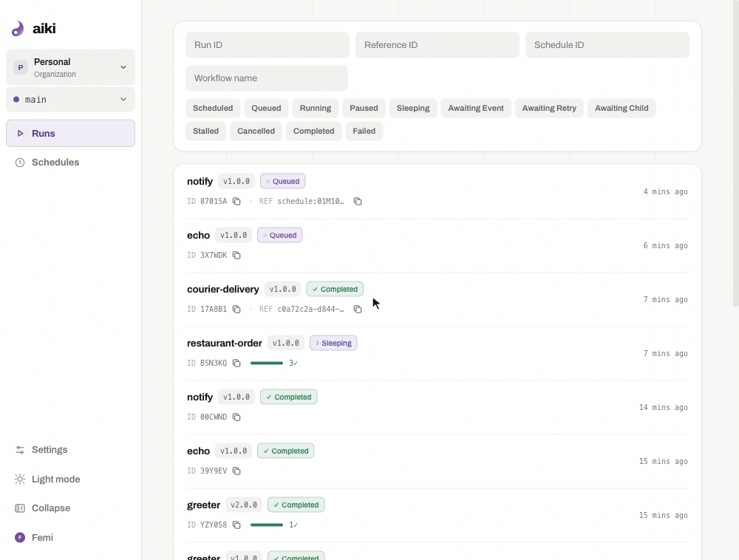Open the Runs section
The image size is (739, 560).
click(x=71, y=133)
